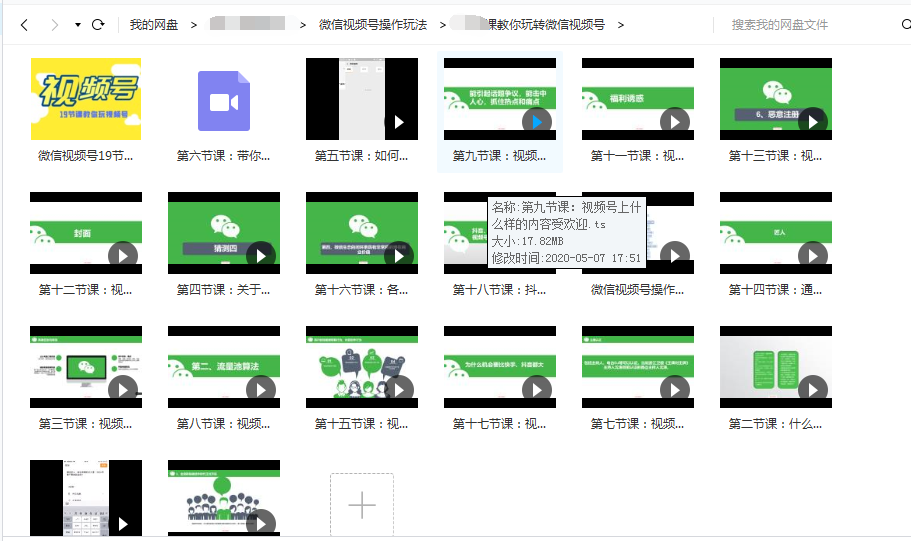Screen dimensions: 911x541
Task: Open the navigation history dropdown arrow
Action: 78,25
